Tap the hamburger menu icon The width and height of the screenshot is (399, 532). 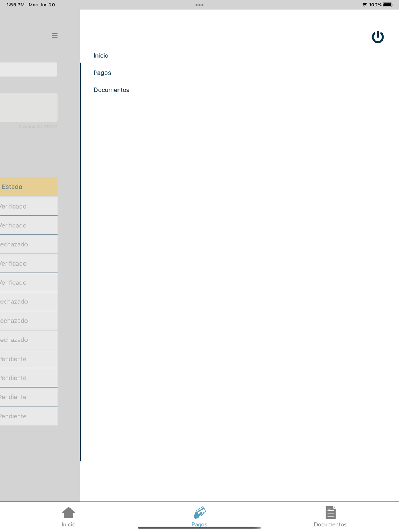point(55,35)
